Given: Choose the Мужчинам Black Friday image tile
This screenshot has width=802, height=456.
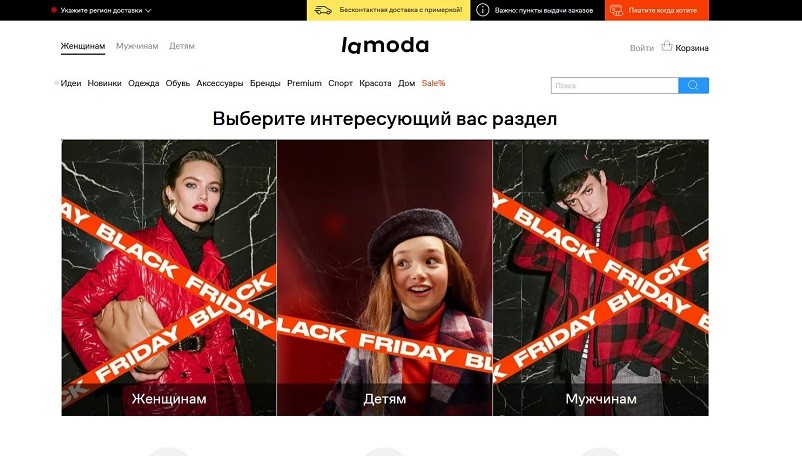Looking at the screenshot, I should (x=601, y=278).
